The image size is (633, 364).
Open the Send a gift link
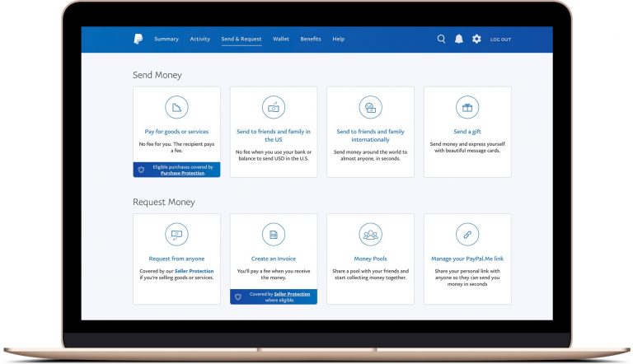(467, 132)
